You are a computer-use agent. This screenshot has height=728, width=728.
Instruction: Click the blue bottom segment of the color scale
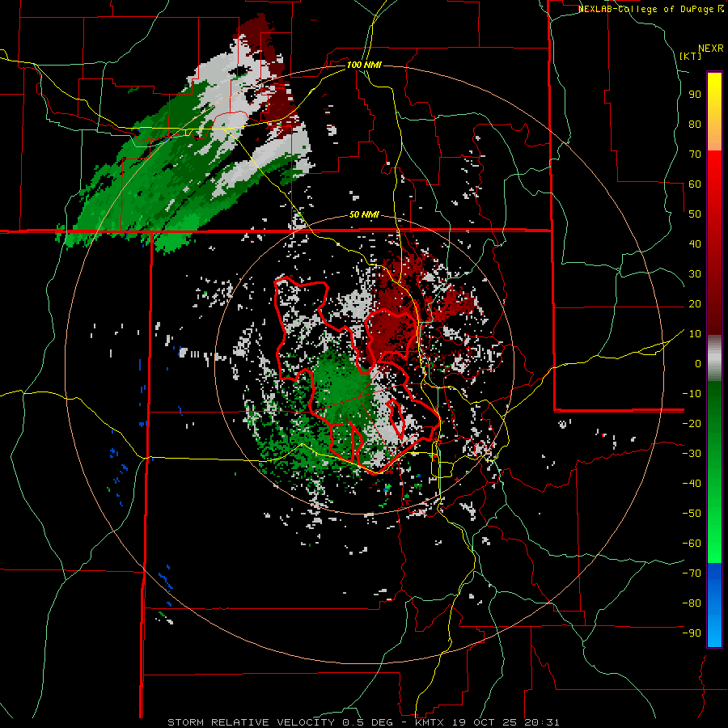click(x=714, y=605)
